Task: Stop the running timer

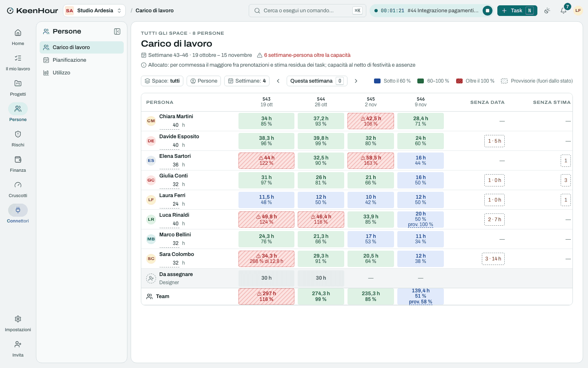Action: (488, 11)
